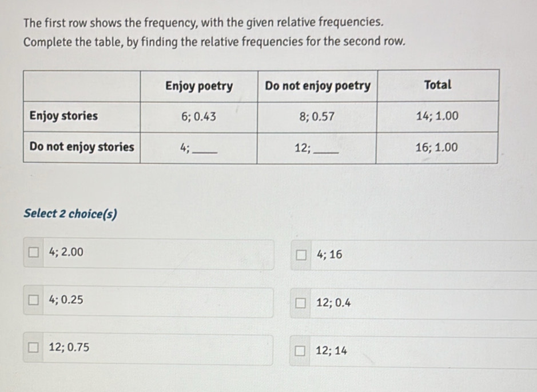Viewport: 537px width, 392px height.
Task: Click the Select 2 choice(s) prompt
Action: tap(70, 214)
